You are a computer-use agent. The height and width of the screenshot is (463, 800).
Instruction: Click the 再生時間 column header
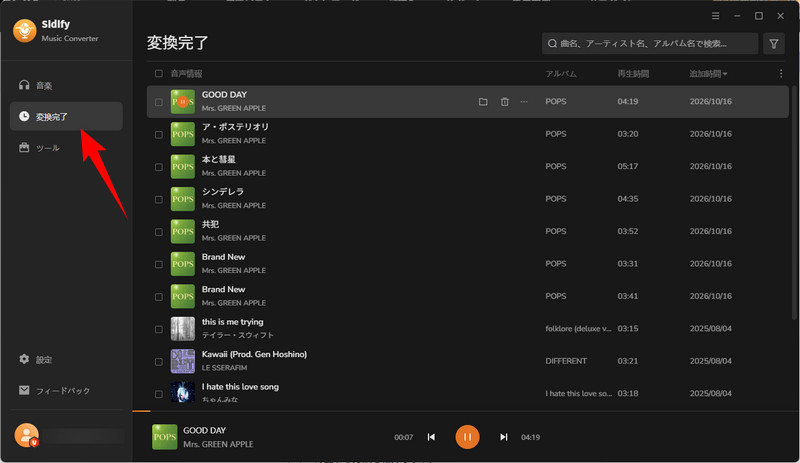[633, 74]
